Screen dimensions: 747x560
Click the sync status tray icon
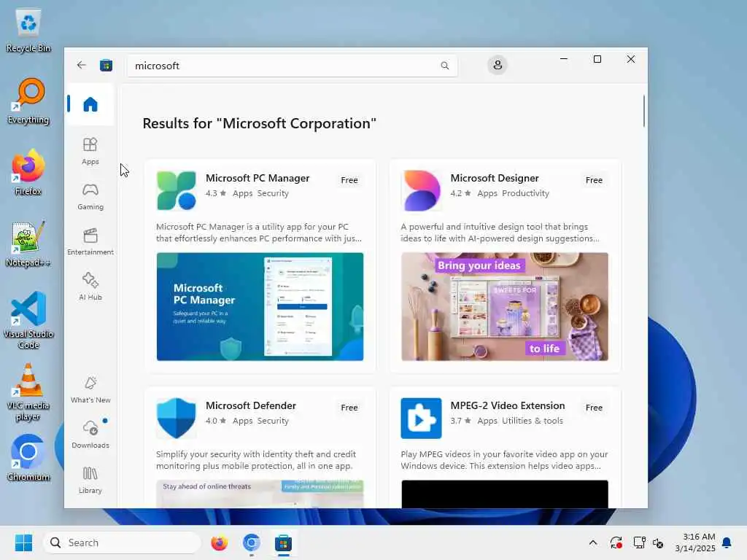(x=616, y=542)
